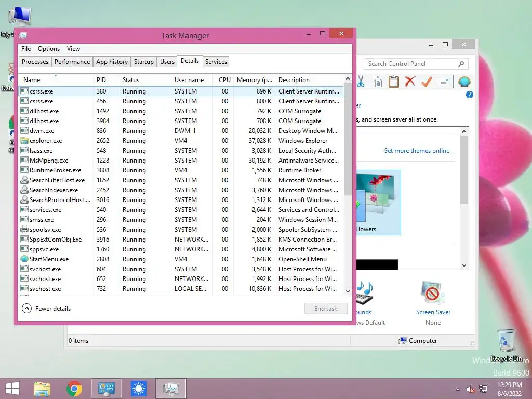Select the MsMpEng.exe process row

pos(180,160)
